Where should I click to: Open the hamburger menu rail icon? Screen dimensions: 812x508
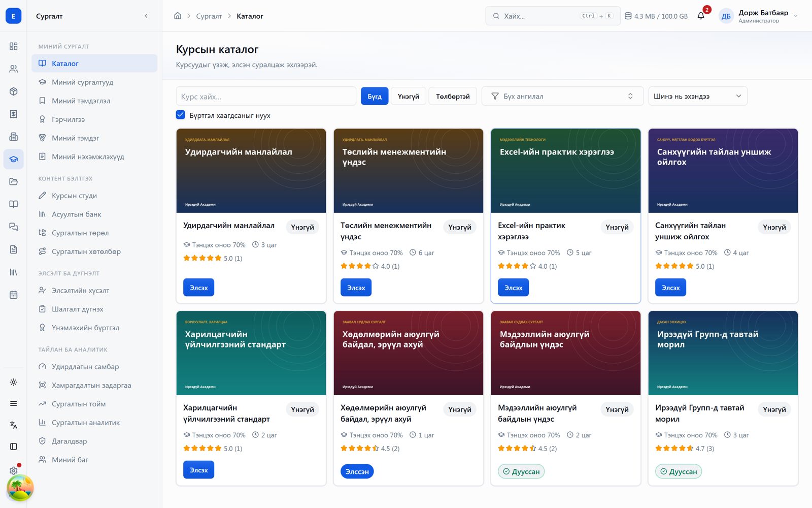click(14, 403)
